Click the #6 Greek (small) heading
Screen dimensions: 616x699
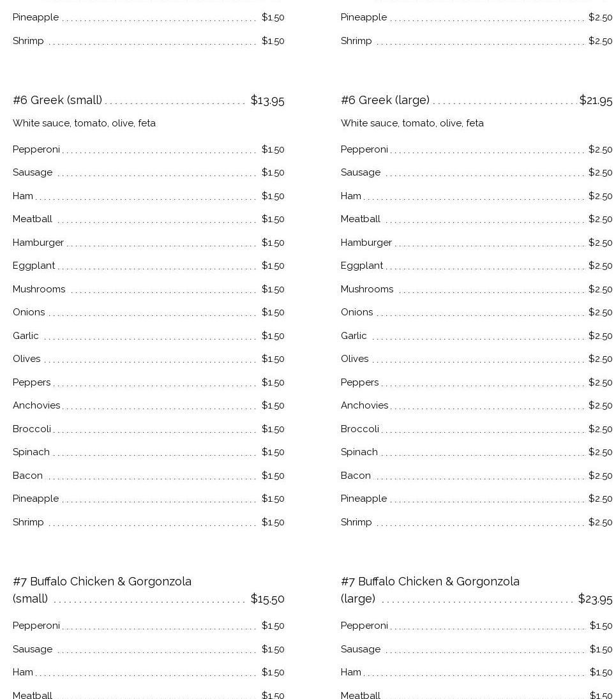coord(57,100)
